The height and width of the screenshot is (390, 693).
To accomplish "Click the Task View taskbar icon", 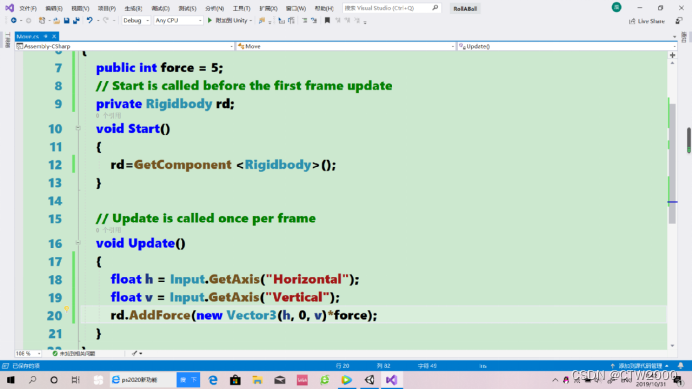I will 76,380.
